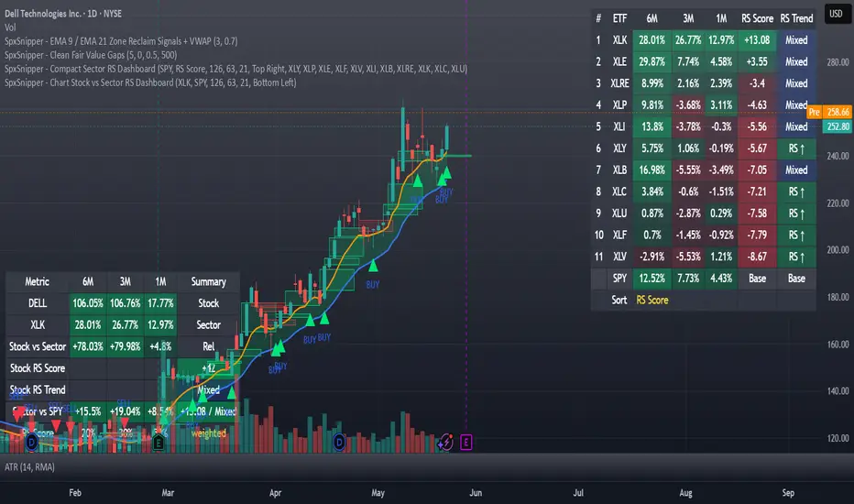Select the Chart Stock vs Sector RS Dashboard legend
The image size is (854, 504).
[x=150, y=82]
